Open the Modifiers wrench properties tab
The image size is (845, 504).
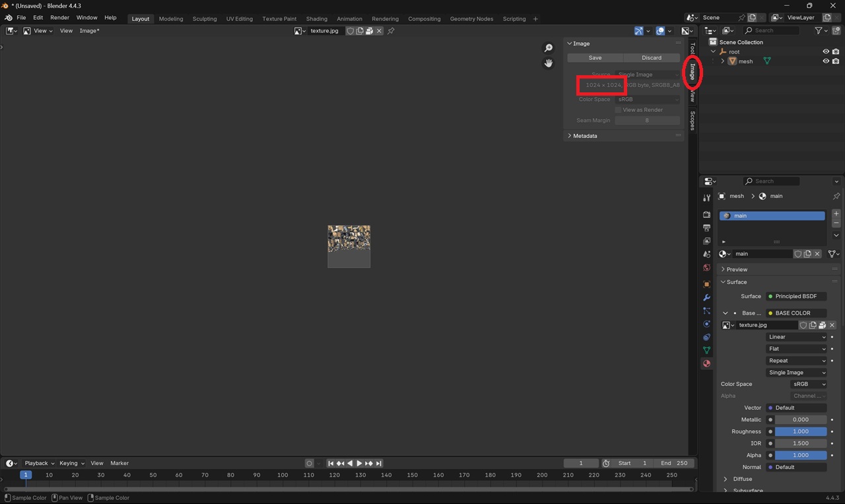[x=706, y=298]
